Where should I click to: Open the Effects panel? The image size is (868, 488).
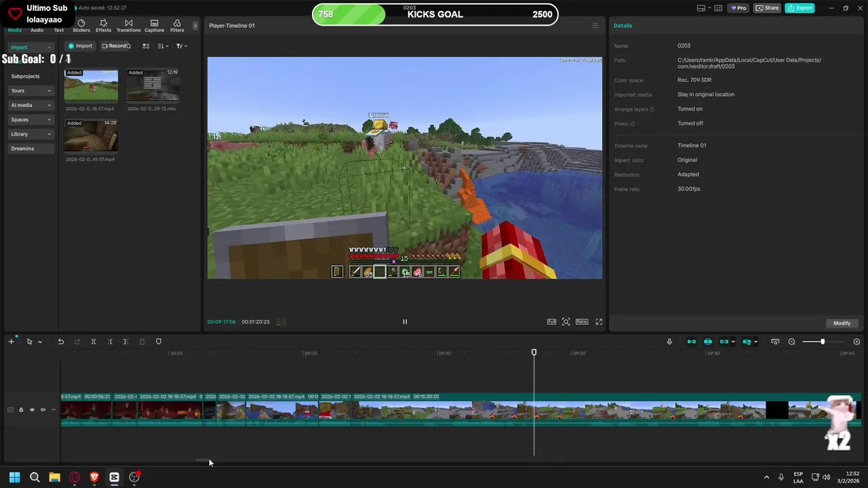(x=103, y=26)
